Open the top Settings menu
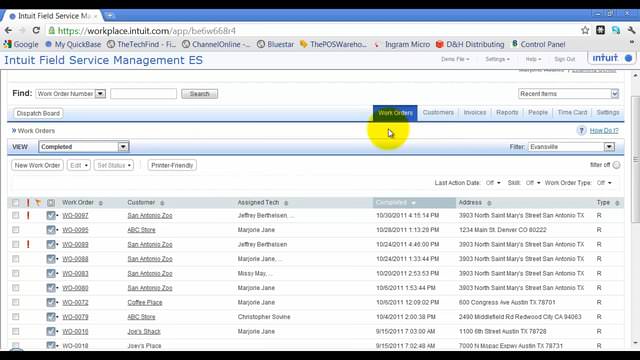 pyautogui.click(x=497, y=59)
